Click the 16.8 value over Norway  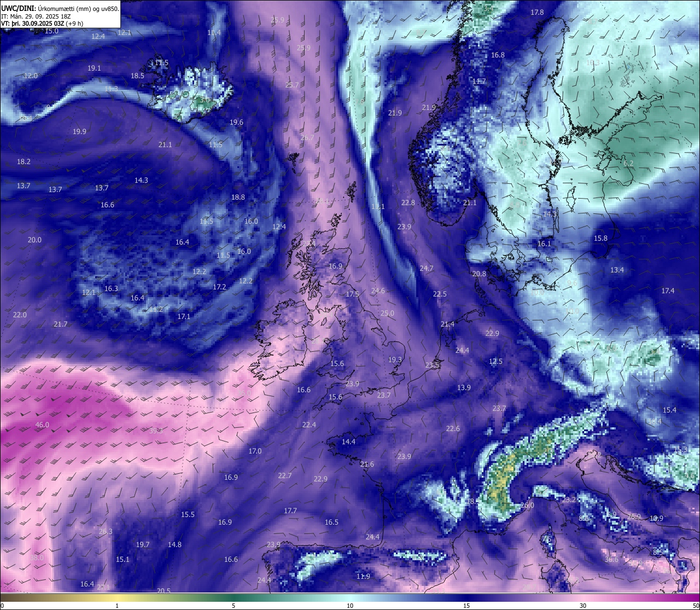498,55
